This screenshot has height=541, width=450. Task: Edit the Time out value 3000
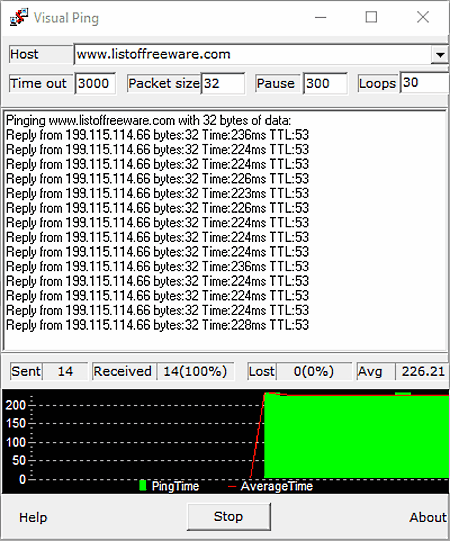pos(95,83)
